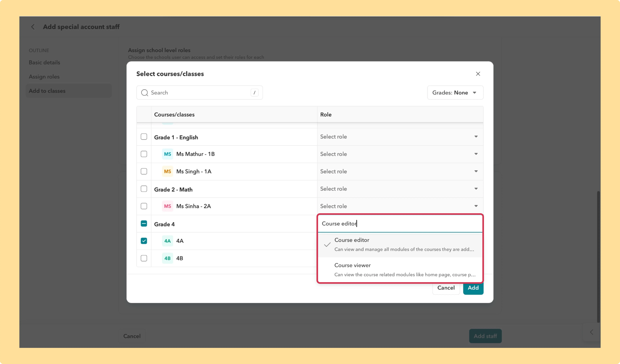Screen dimensions: 620x364
Task: Click the MS avatar for Ms Sinha - 2A
Action: point(167,206)
